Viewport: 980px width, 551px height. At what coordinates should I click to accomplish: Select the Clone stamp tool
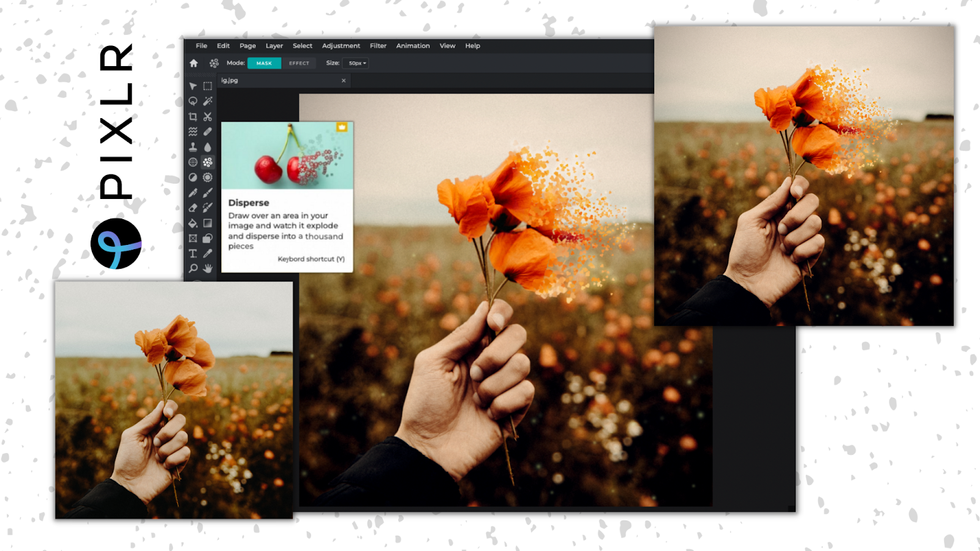[x=193, y=147]
